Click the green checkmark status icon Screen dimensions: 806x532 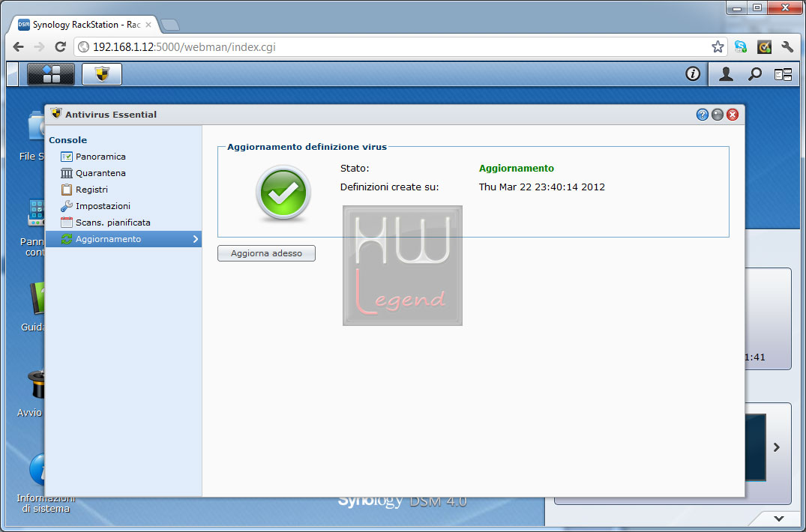point(283,193)
